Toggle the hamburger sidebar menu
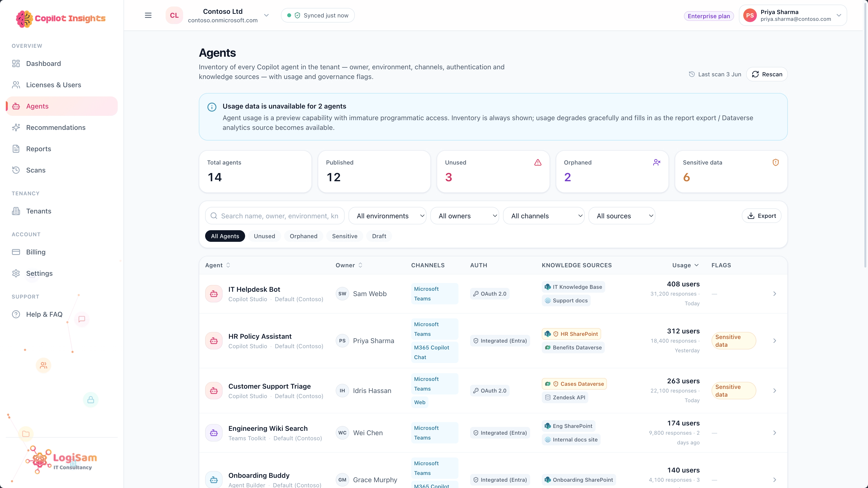The height and width of the screenshot is (488, 868). pos(148,15)
